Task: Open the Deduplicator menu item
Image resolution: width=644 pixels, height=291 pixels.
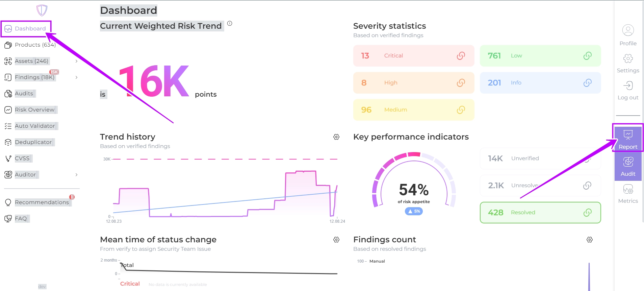Action: [33, 142]
